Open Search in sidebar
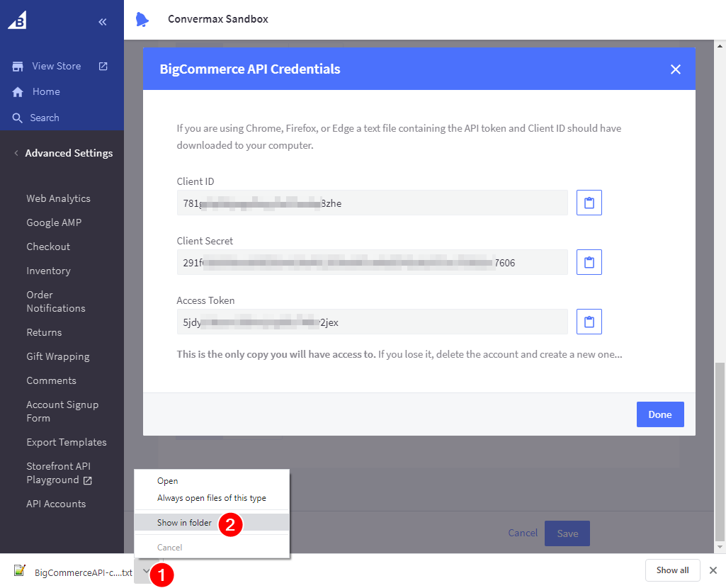Viewport: 726px width, 588px height. pos(45,118)
